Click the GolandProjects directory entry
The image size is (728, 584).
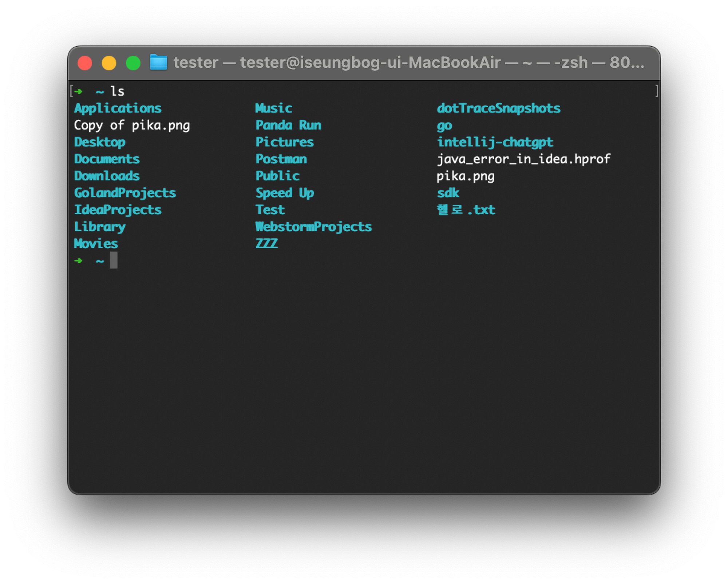(x=125, y=193)
